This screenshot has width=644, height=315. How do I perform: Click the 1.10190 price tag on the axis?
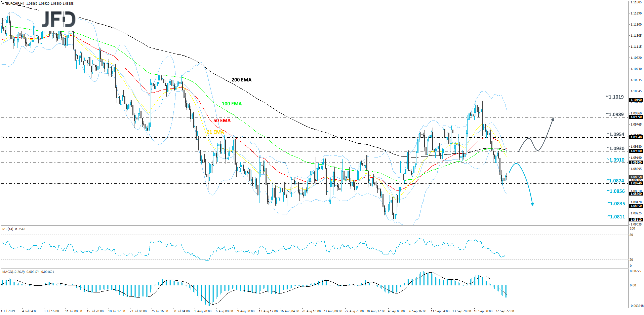636,100
